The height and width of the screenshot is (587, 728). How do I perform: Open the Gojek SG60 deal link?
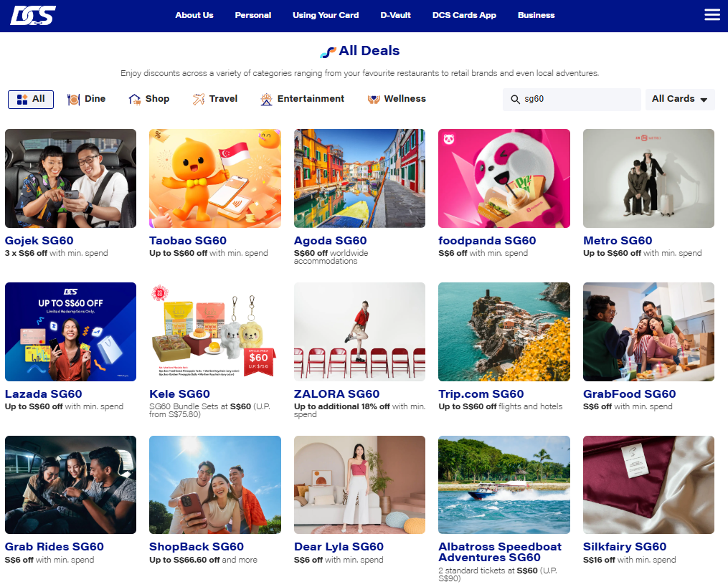click(x=39, y=240)
